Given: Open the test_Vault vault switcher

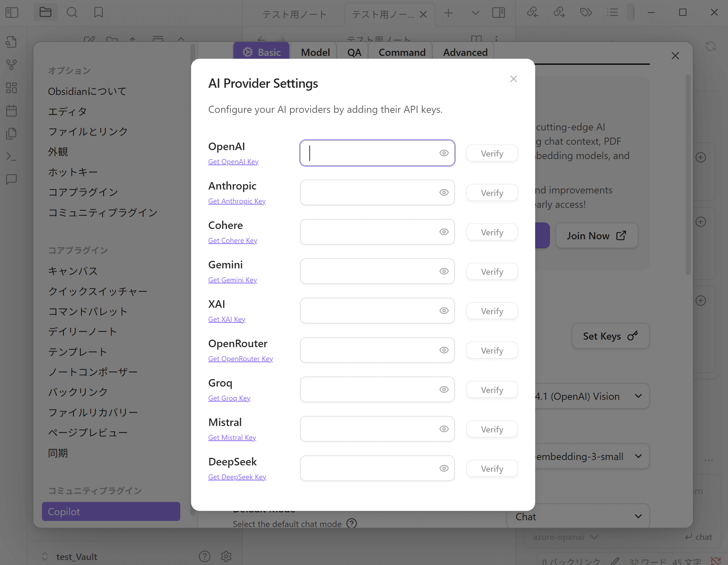Looking at the screenshot, I should point(70,556).
